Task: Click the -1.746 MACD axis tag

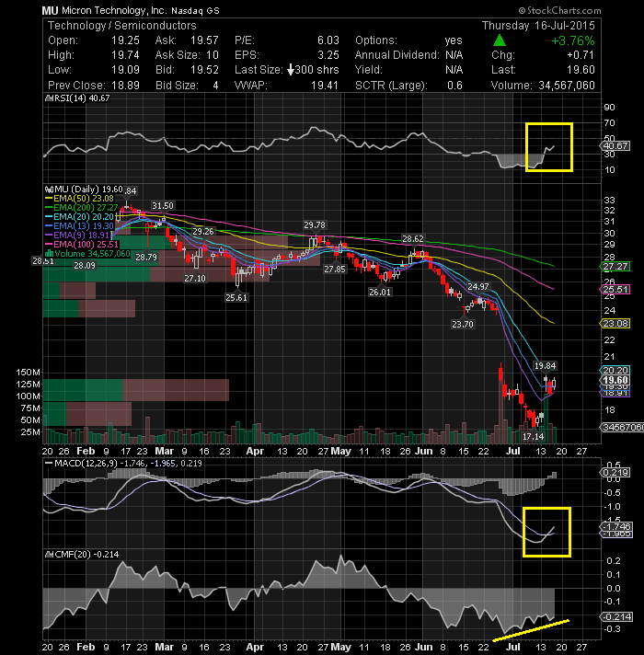Action: pos(616,526)
